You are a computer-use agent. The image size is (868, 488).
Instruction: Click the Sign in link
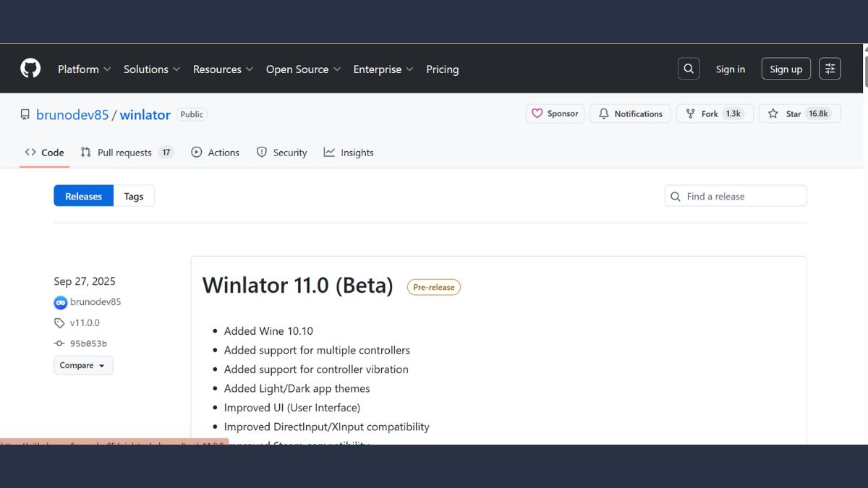[x=731, y=69]
